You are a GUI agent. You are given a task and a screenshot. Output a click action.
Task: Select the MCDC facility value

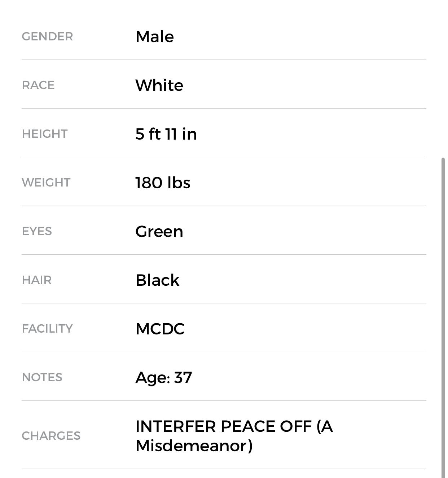point(160,329)
